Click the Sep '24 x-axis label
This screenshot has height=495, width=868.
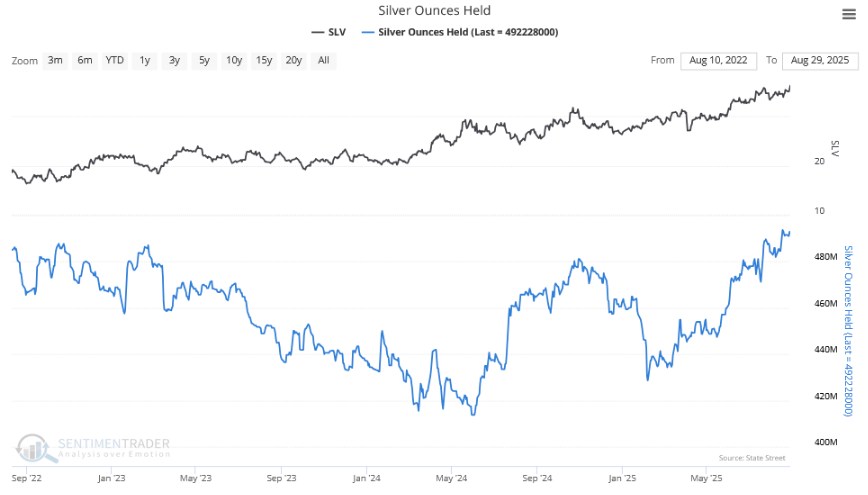pyautogui.click(x=537, y=478)
